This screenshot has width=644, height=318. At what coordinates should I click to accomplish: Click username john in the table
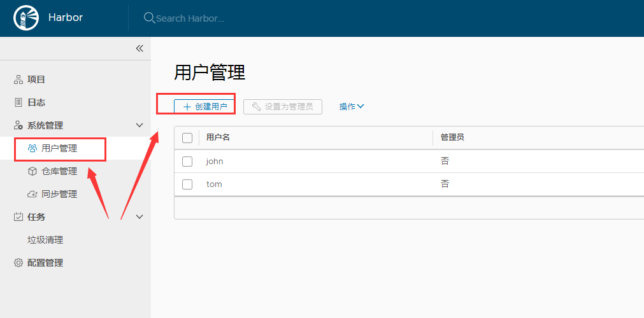coord(215,162)
